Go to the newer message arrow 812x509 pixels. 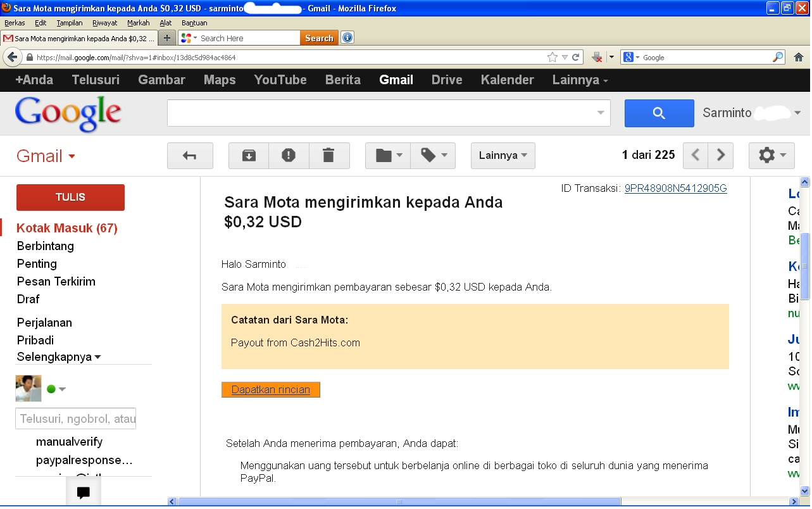tap(696, 156)
